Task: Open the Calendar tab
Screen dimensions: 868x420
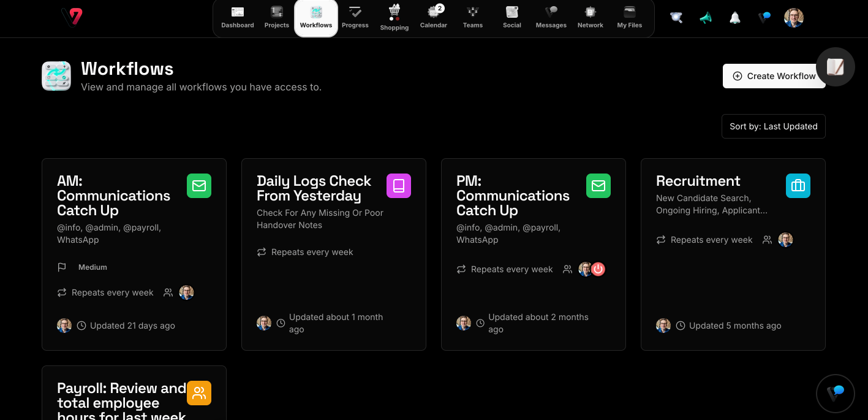Action: pyautogui.click(x=434, y=18)
